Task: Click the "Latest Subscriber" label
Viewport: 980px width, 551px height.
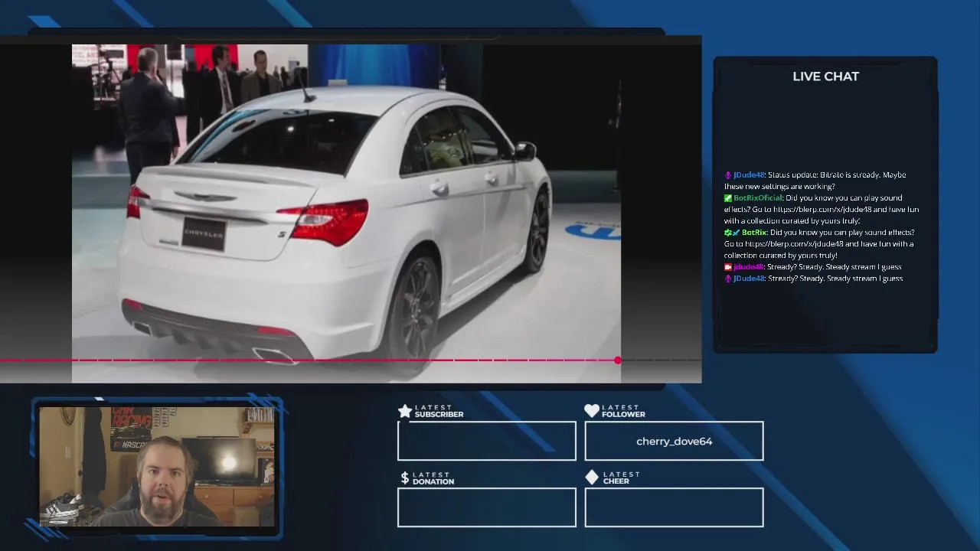Action: point(439,411)
